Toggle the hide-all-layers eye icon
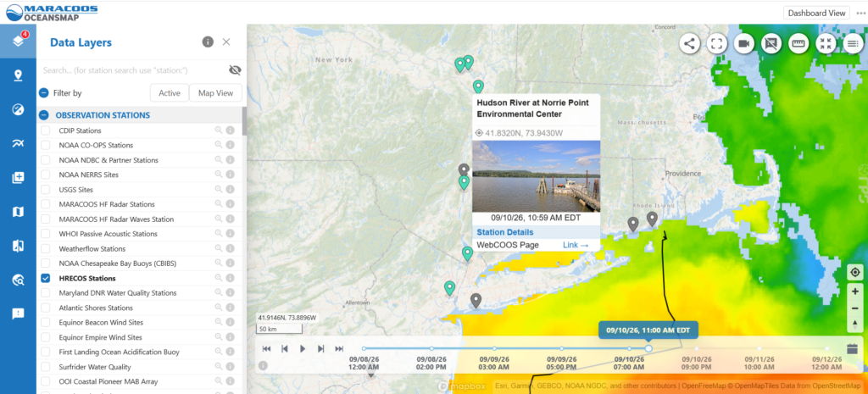 236,70
